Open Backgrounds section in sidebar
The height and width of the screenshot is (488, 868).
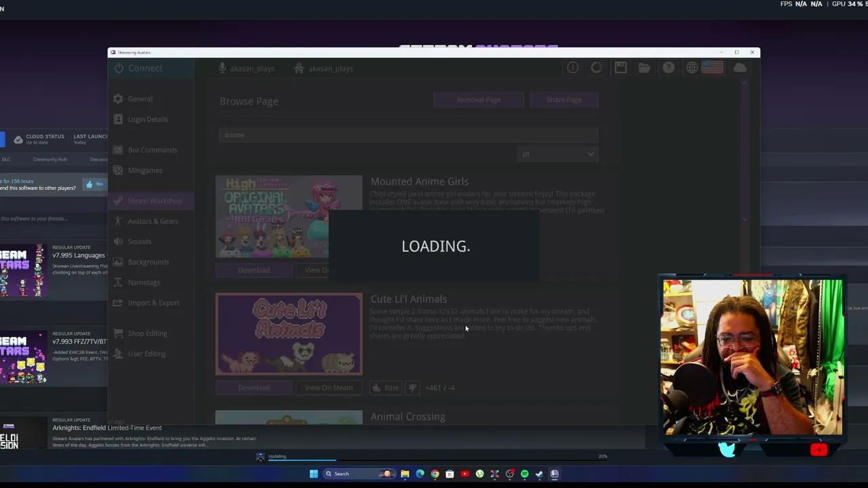pyautogui.click(x=149, y=262)
